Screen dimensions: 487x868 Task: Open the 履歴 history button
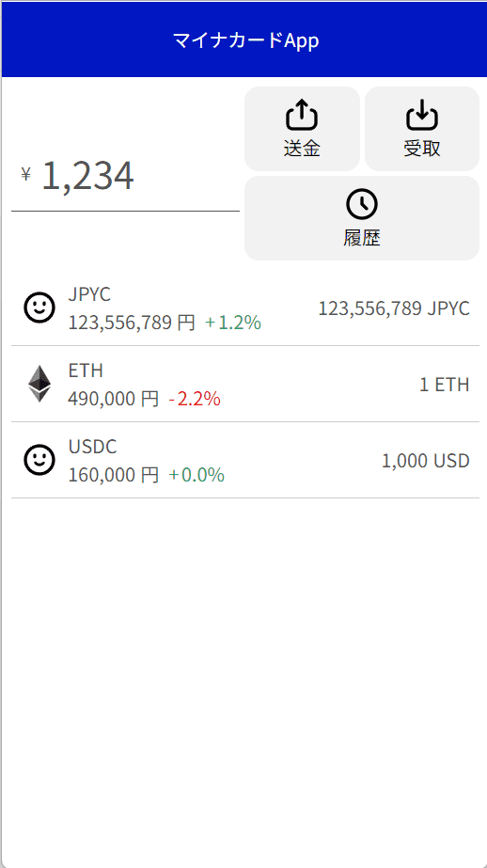[x=362, y=218]
